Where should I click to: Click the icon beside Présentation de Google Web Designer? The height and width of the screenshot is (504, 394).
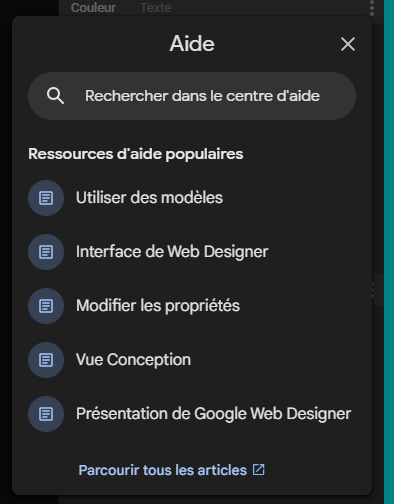click(x=46, y=414)
